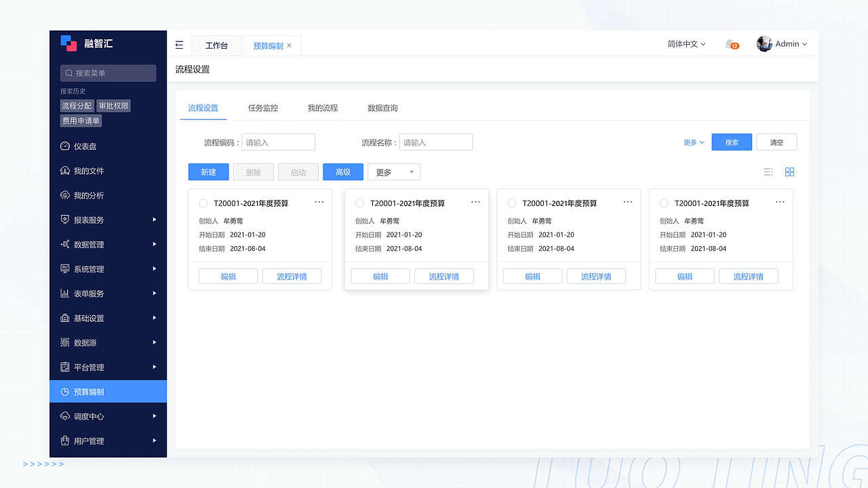The height and width of the screenshot is (488, 868).
Task: Focus the 搜索菜单 search box
Action: [108, 73]
